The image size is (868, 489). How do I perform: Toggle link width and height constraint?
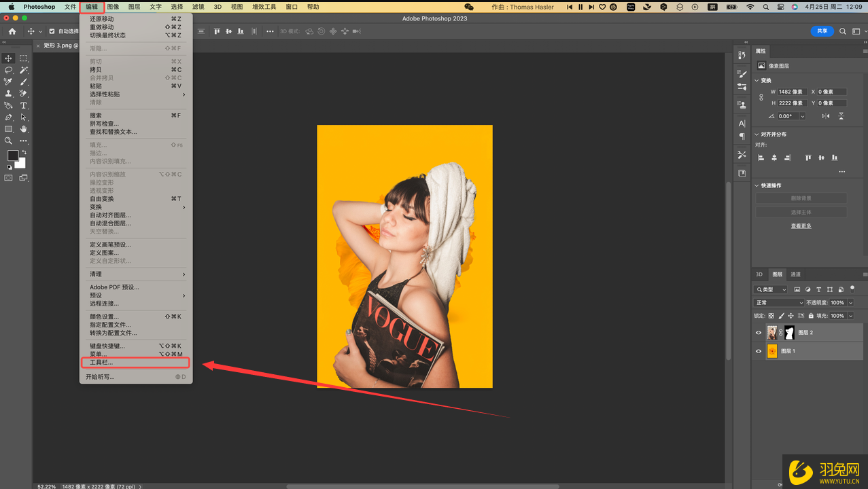coord(761,97)
